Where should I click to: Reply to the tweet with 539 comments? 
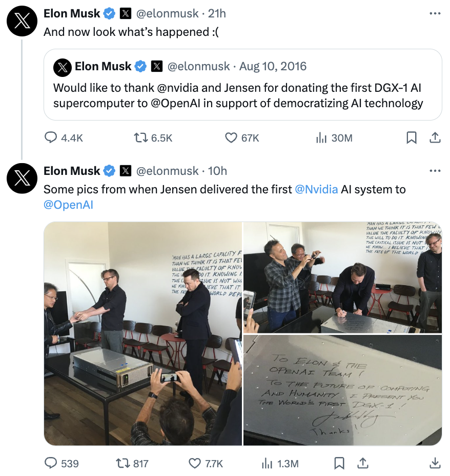click(x=51, y=463)
